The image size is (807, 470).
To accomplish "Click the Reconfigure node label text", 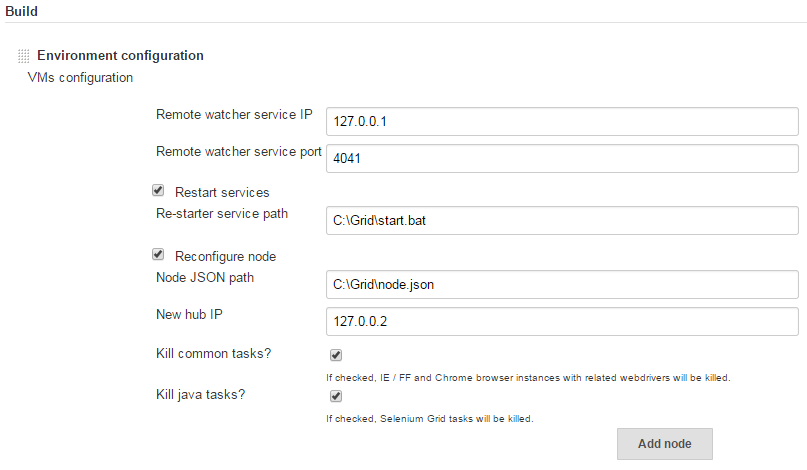I will coord(225,256).
